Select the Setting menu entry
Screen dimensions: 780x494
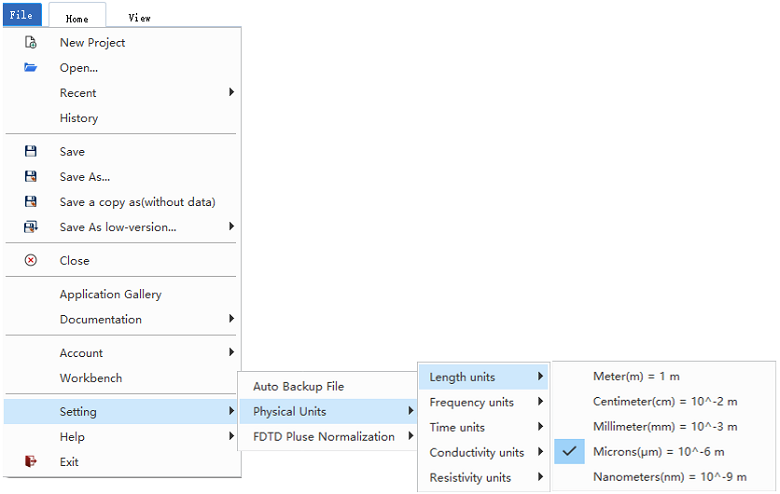(x=122, y=411)
